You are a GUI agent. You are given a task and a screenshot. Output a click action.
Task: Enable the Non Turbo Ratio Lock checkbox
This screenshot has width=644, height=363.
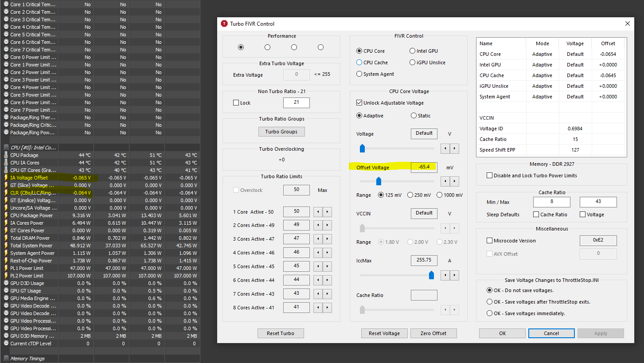[236, 103]
